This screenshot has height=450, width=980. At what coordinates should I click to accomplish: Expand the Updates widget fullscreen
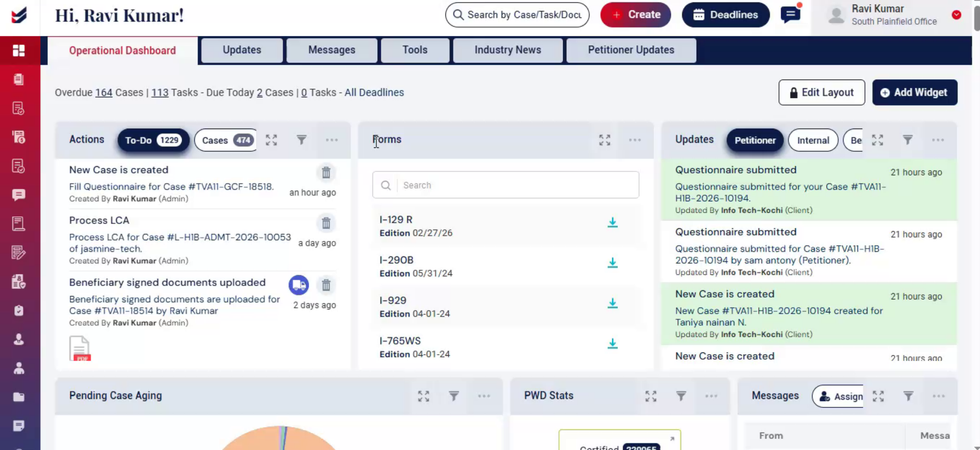coord(878,140)
